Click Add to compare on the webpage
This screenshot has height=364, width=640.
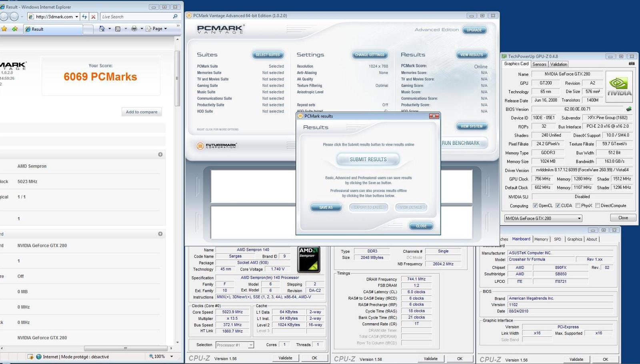tap(142, 112)
